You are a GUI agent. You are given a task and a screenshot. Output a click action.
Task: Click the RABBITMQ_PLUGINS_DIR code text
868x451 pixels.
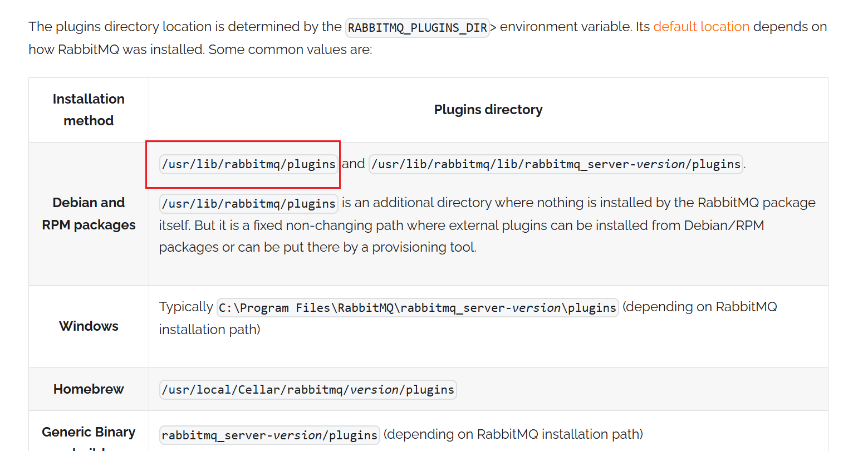click(x=418, y=27)
